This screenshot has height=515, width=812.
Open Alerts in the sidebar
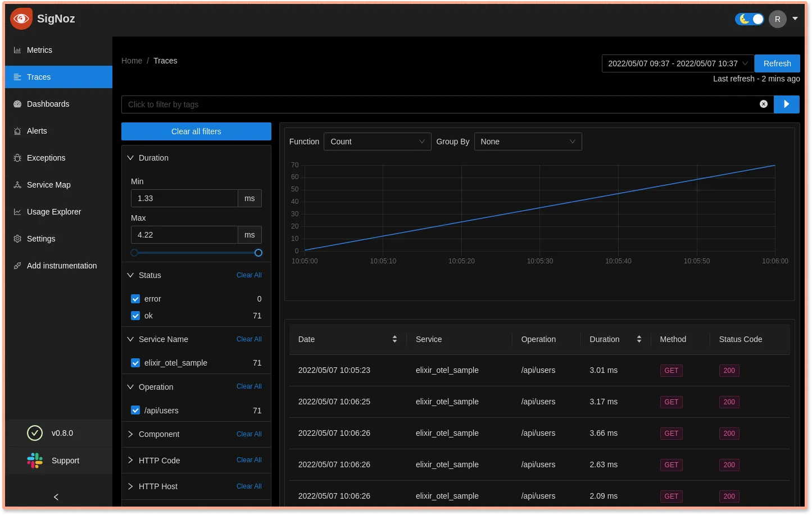click(58, 131)
